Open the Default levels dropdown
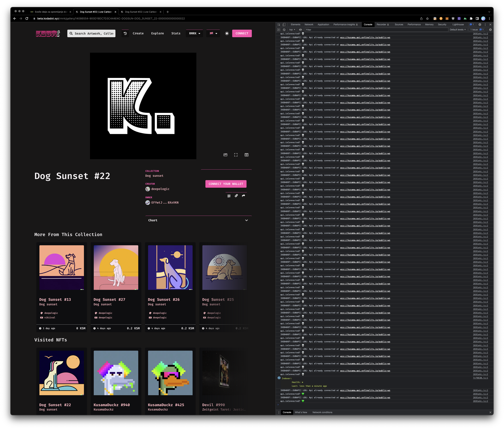This screenshot has height=429, width=504. coord(458,30)
